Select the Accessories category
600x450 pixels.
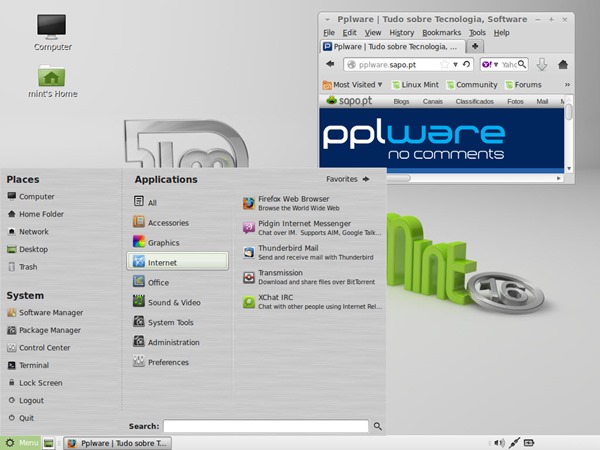coord(178,222)
